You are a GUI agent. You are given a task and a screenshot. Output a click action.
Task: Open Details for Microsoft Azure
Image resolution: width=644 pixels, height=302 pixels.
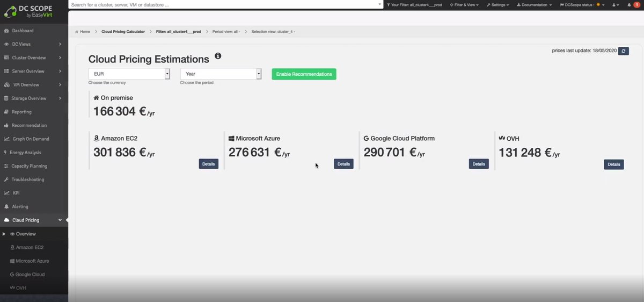point(343,164)
